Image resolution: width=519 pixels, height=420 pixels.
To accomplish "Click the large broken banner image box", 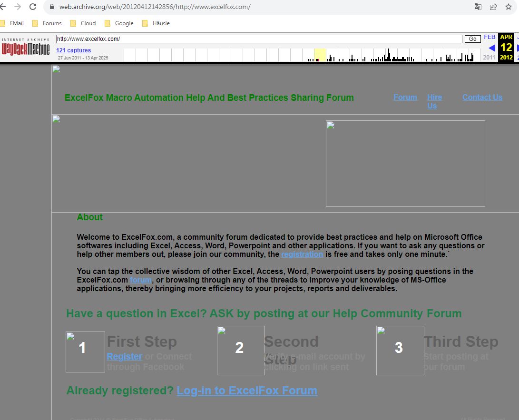I will 405,164.
